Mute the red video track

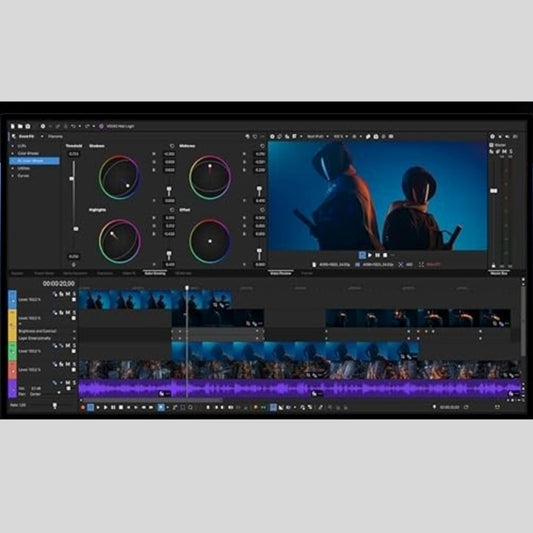coord(68,364)
